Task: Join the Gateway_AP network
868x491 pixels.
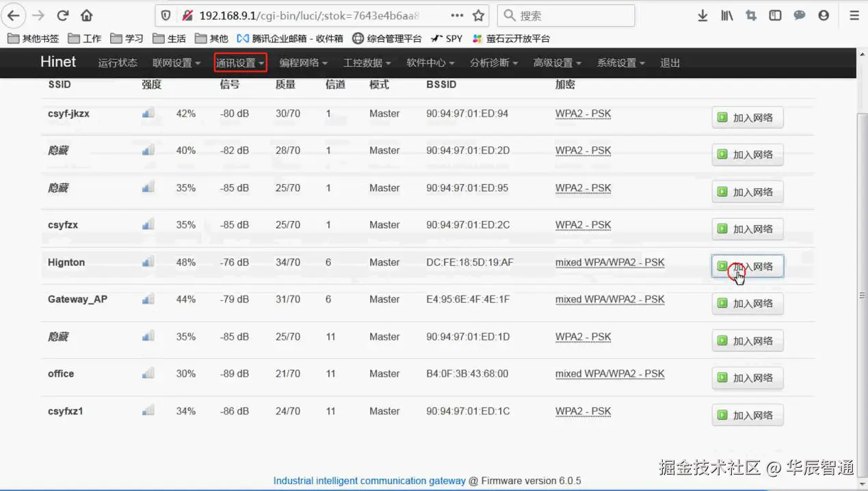Action: tap(748, 304)
